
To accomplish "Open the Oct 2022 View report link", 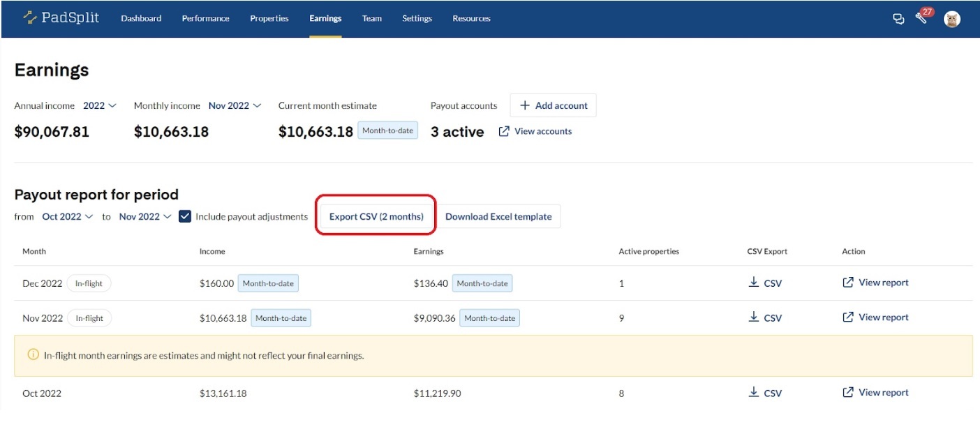I will click(875, 393).
